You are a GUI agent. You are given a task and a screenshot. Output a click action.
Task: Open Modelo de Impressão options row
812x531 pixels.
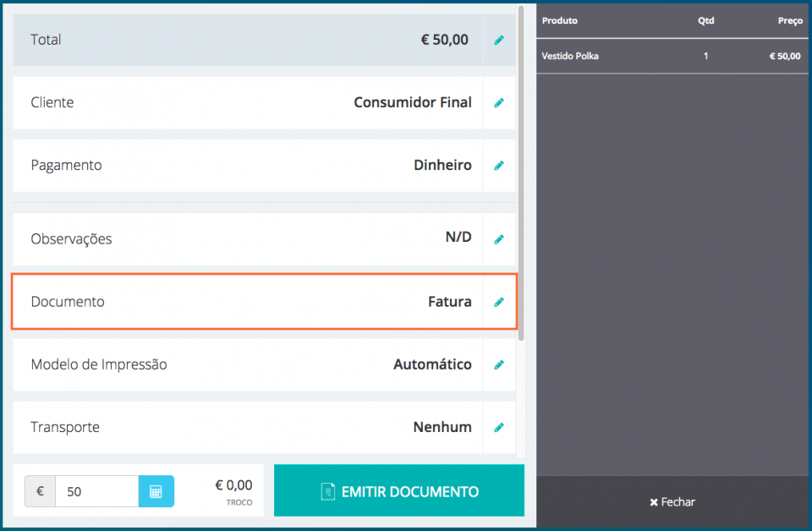click(254, 364)
